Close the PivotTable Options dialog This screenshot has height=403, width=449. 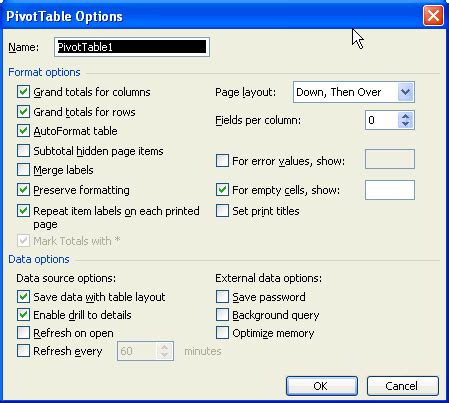(433, 16)
